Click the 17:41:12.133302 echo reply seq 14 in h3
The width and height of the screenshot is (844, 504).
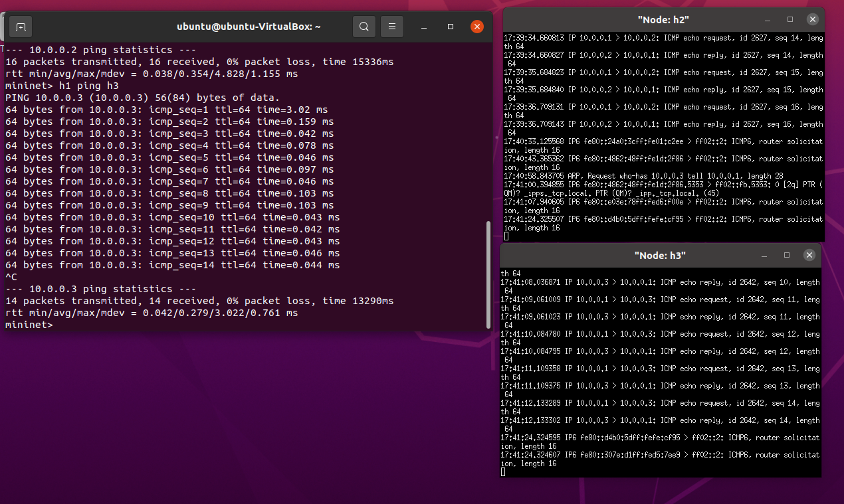(x=660, y=425)
